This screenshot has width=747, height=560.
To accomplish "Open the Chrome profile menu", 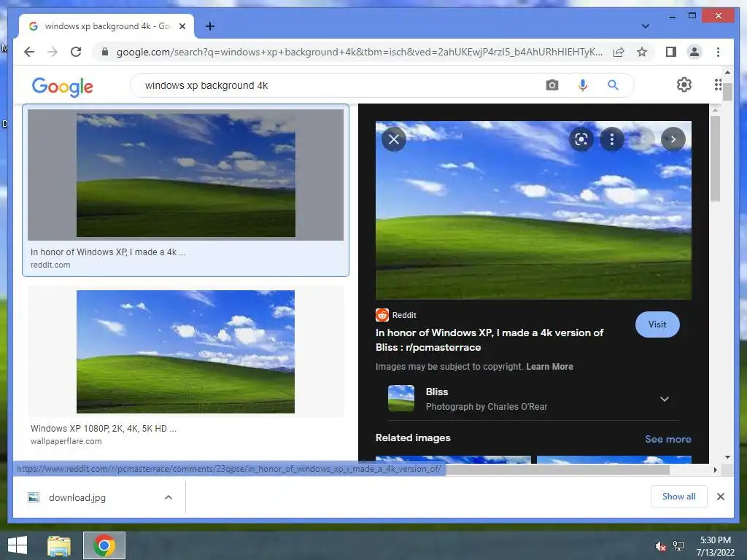I will [694, 52].
